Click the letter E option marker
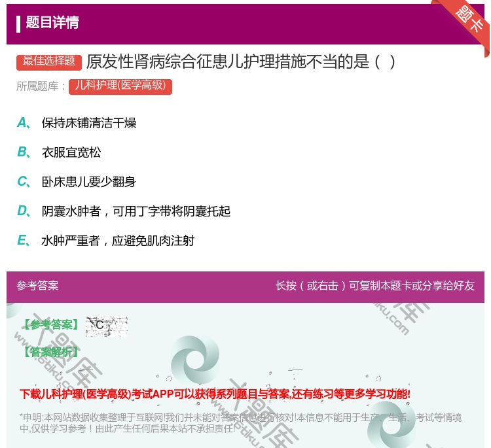The width and height of the screenshot is (491, 448). (x=24, y=241)
